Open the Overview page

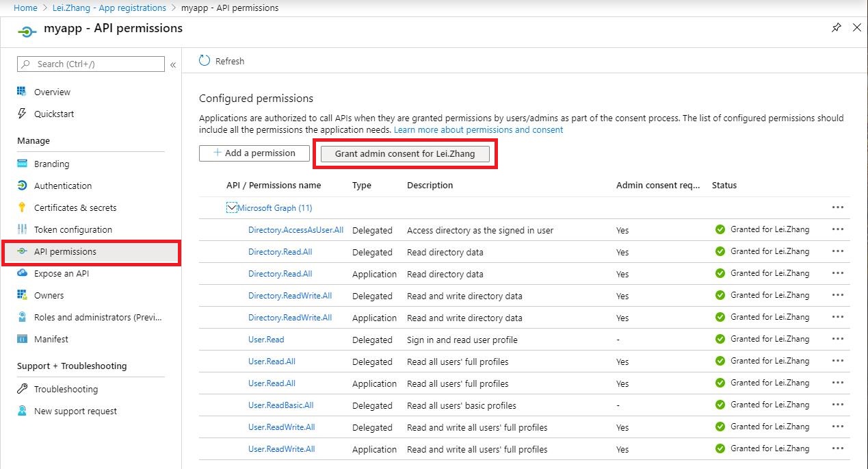tap(52, 92)
